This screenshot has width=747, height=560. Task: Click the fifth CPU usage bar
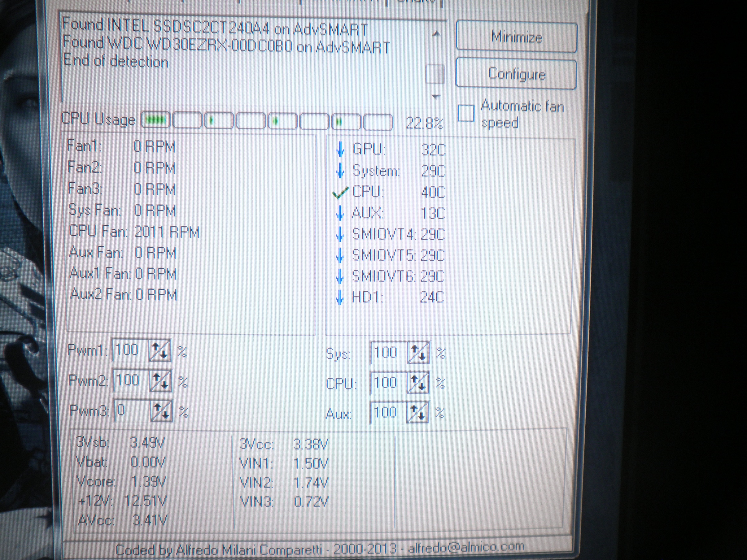point(282,121)
